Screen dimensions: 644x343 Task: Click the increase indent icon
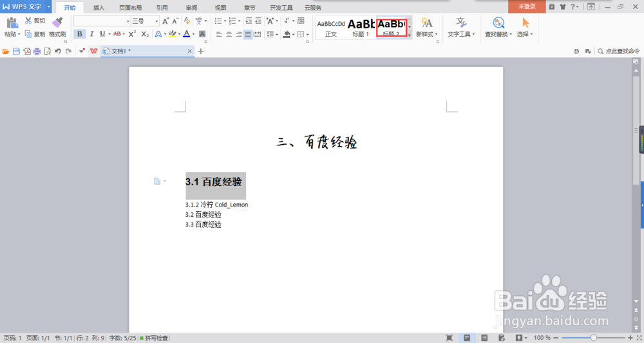click(x=258, y=21)
